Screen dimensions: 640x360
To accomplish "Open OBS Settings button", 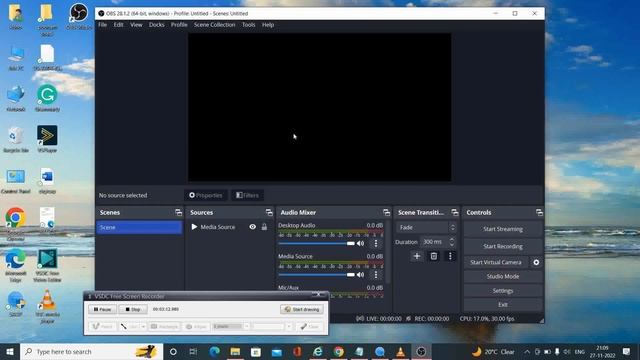I will pos(503,291).
